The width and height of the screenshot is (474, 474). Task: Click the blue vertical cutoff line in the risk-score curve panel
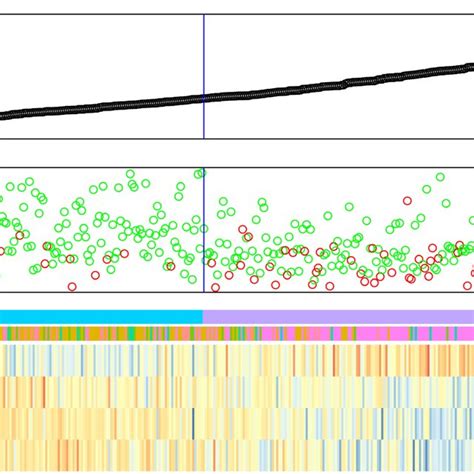(204, 76)
